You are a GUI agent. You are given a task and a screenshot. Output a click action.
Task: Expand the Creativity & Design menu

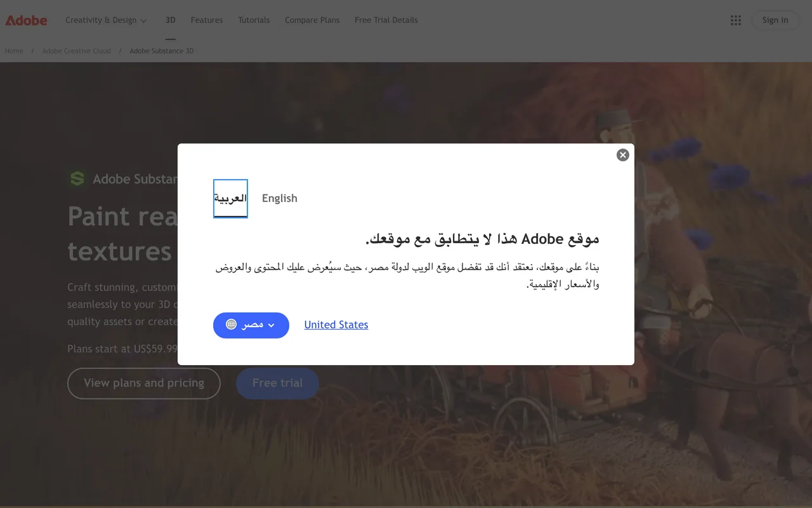coord(106,20)
